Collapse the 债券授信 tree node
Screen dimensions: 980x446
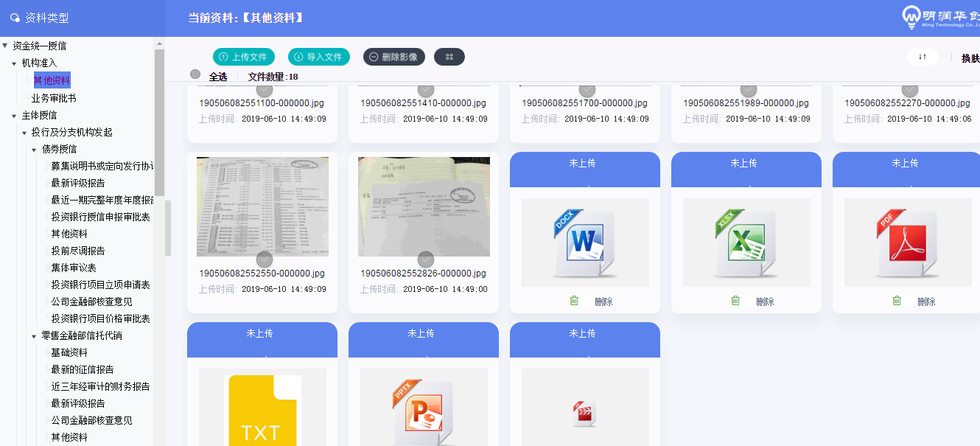pyautogui.click(x=34, y=149)
